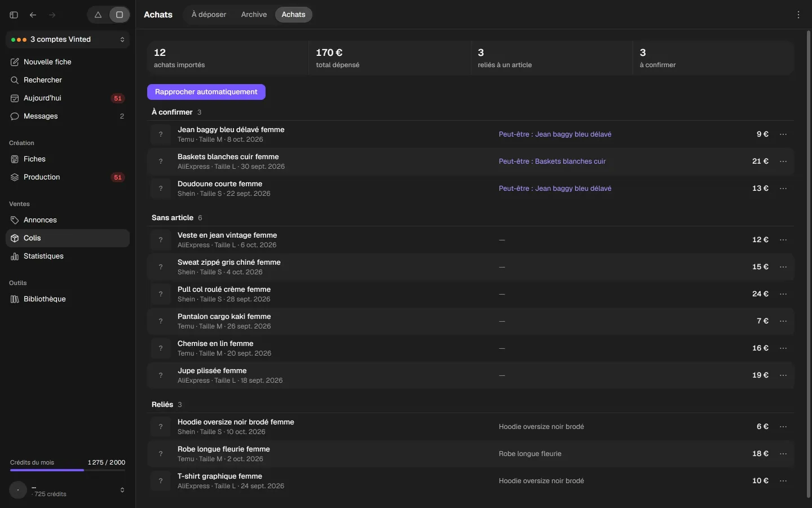Screen dimensions: 812x508
Task: Switch to the À déposer tab
Action: click(209, 15)
